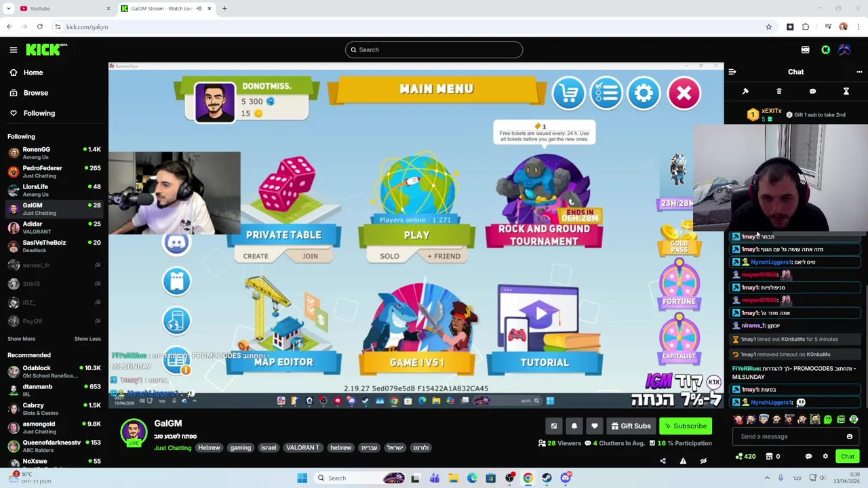Screen dimensions: 868x488
Task: Collapse Following list with Show Less
Action: 87,339
